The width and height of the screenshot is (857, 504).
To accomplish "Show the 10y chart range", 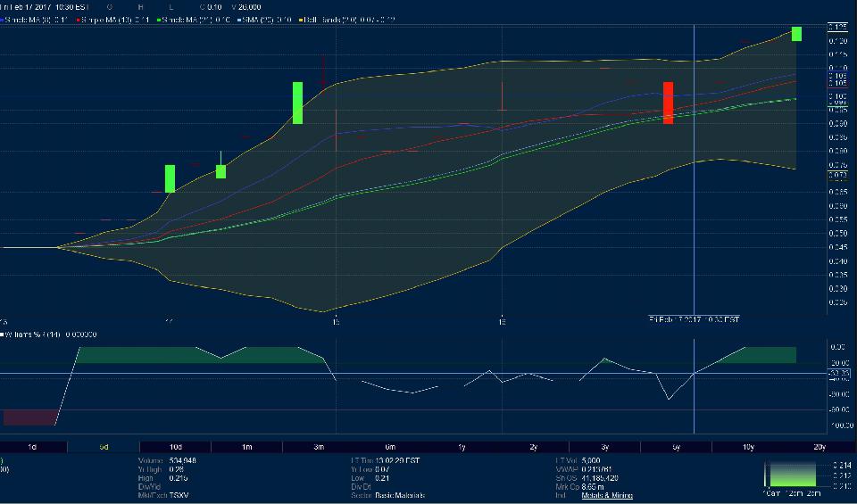I will pos(748,446).
